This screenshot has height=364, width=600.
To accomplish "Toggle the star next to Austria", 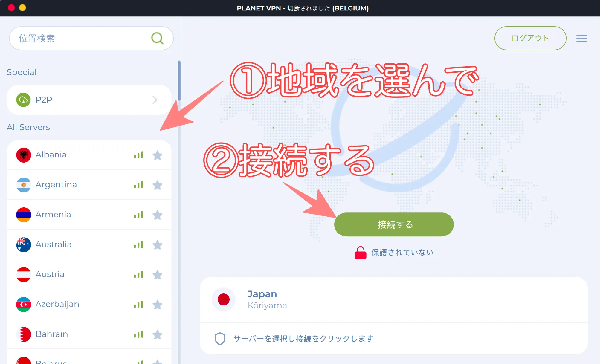I will click(x=158, y=275).
